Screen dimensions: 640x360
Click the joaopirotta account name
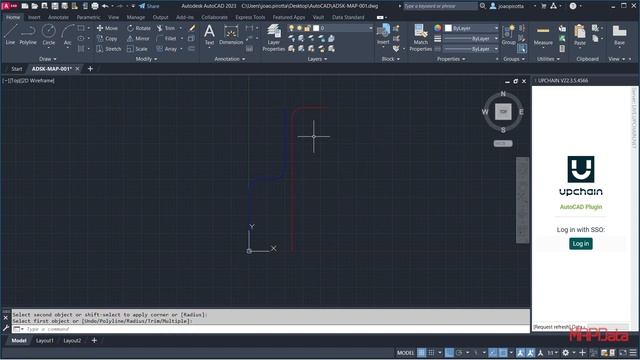pyautogui.click(x=511, y=6)
